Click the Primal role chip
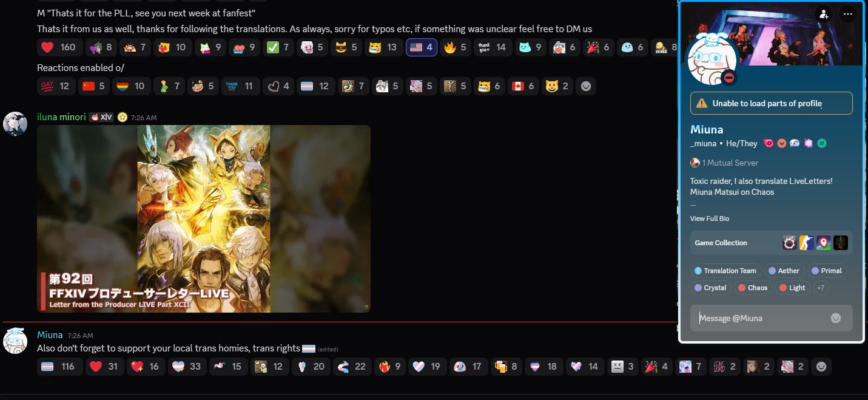Viewport: 868px width, 400px height. [827, 271]
